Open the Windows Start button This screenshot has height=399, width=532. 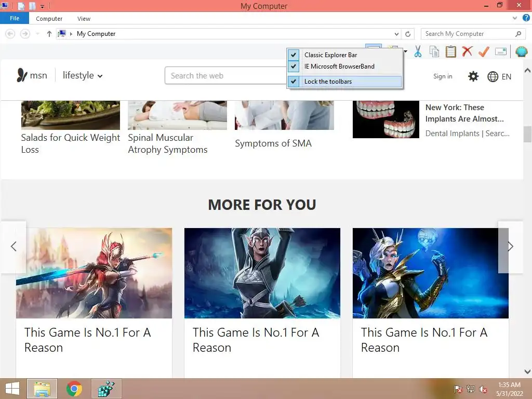coord(12,389)
